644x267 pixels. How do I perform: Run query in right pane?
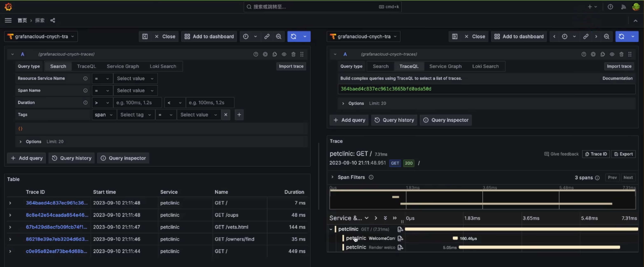click(622, 36)
